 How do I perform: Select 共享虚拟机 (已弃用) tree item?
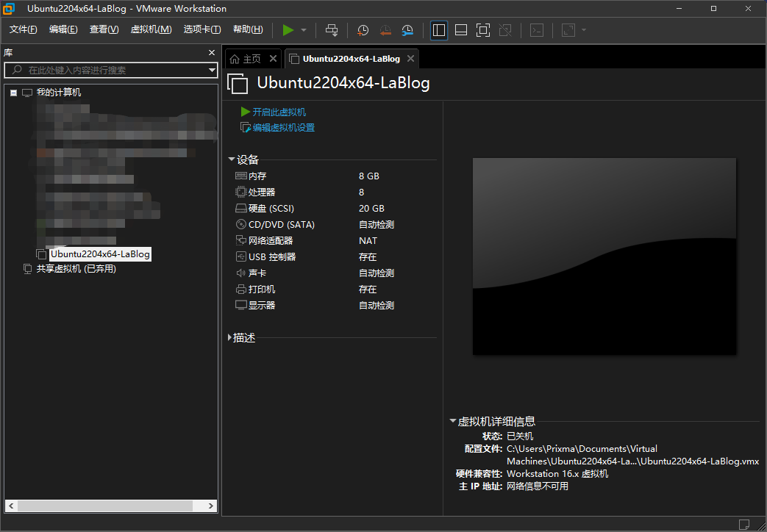(76, 269)
